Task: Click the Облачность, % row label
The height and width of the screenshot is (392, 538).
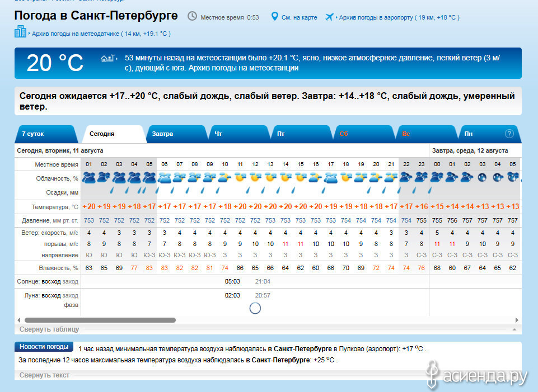Action: (57, 178)
